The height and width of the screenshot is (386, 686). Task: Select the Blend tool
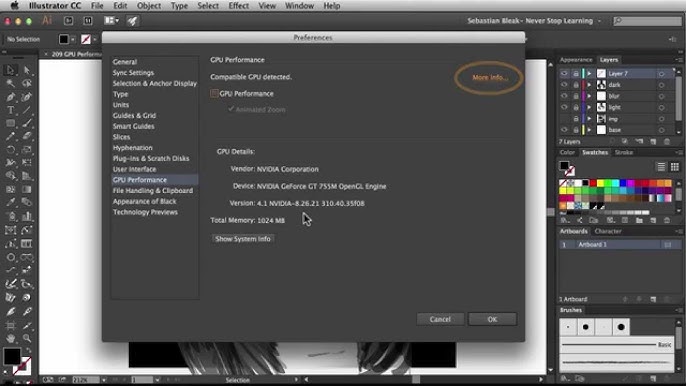click(x=27, y=202)
